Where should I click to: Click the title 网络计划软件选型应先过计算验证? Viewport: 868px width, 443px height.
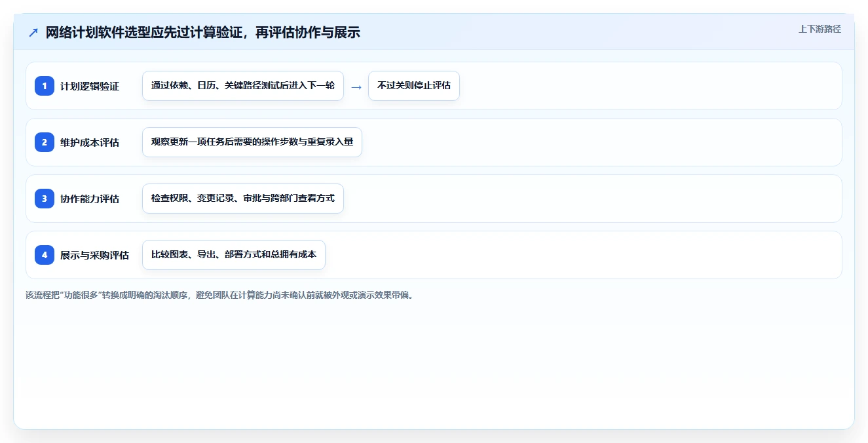(203, 32)
